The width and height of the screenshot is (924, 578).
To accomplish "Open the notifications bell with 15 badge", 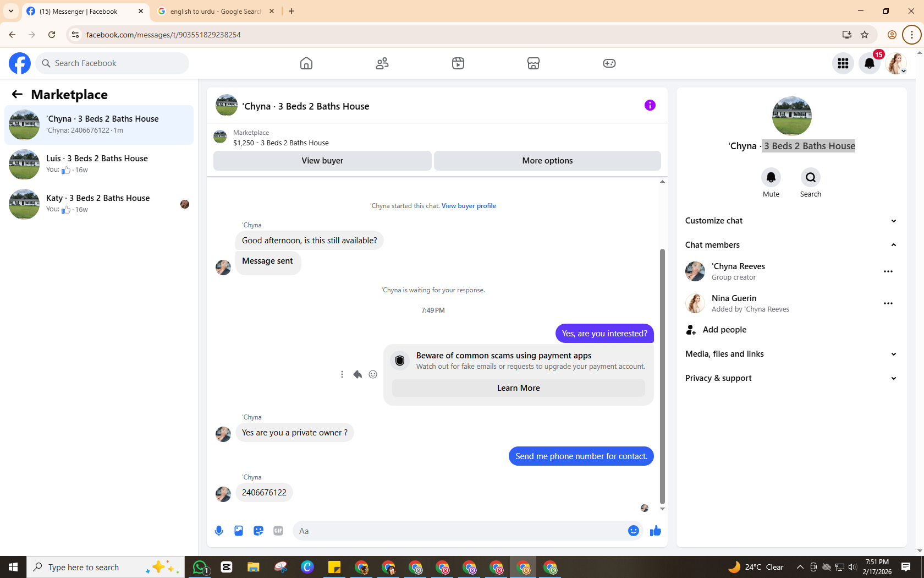I will click(870, 63).
